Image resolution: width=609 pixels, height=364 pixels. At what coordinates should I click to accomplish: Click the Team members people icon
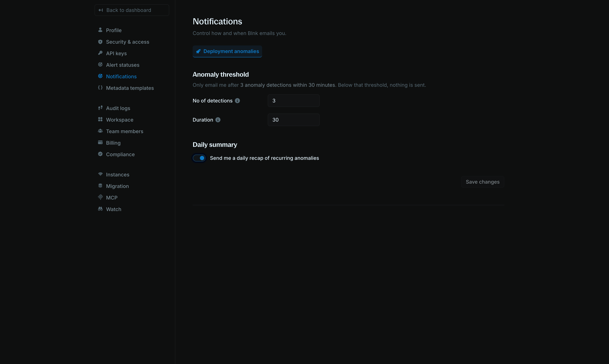click(100, 131)
